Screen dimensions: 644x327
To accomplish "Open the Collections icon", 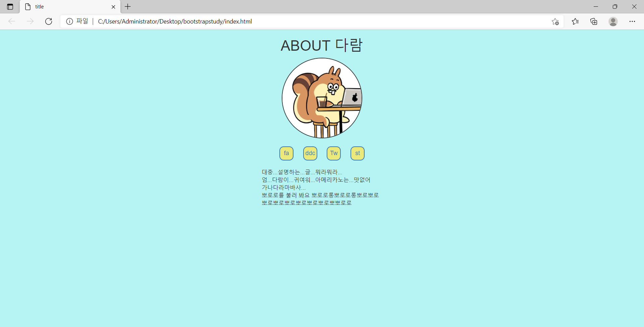I will (x=594, y=21).
